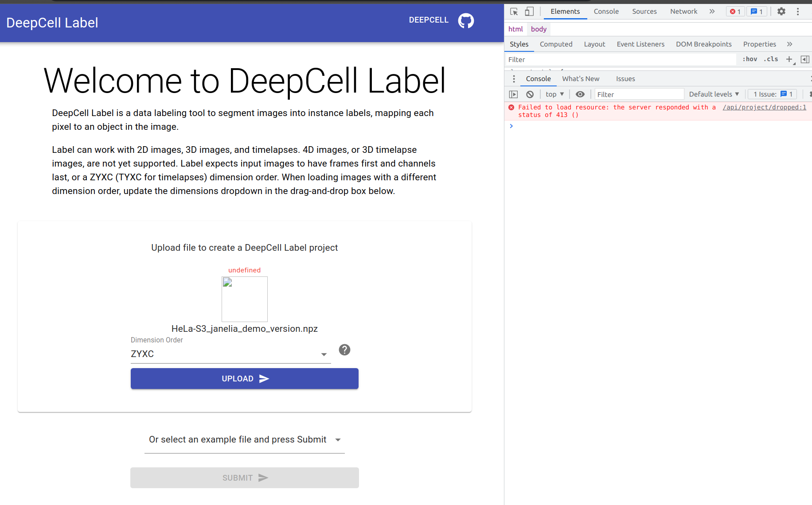Expand the Default levels dropdown
This screenshot has width=812, height=505.
pyautogui.click(x=714, y=94)
